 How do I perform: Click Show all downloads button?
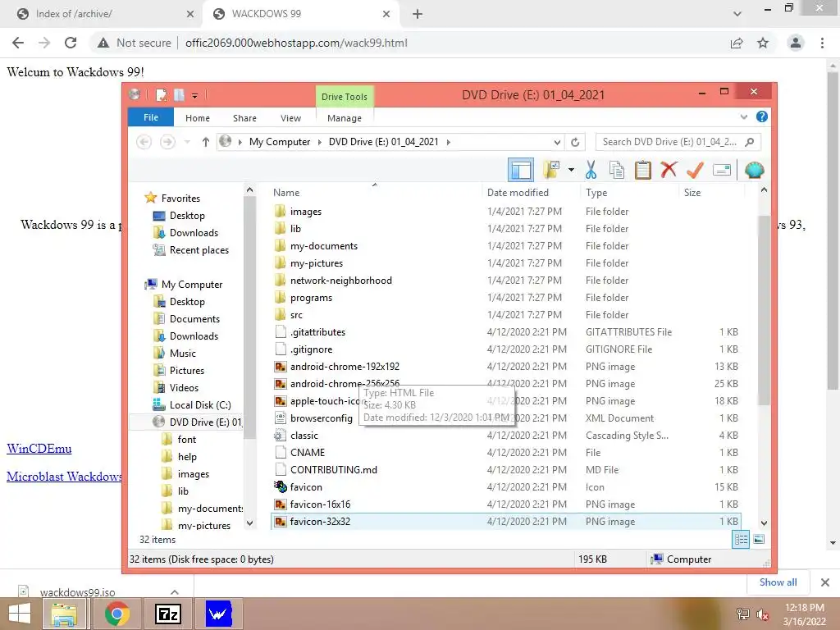click(x=778, y=582)
